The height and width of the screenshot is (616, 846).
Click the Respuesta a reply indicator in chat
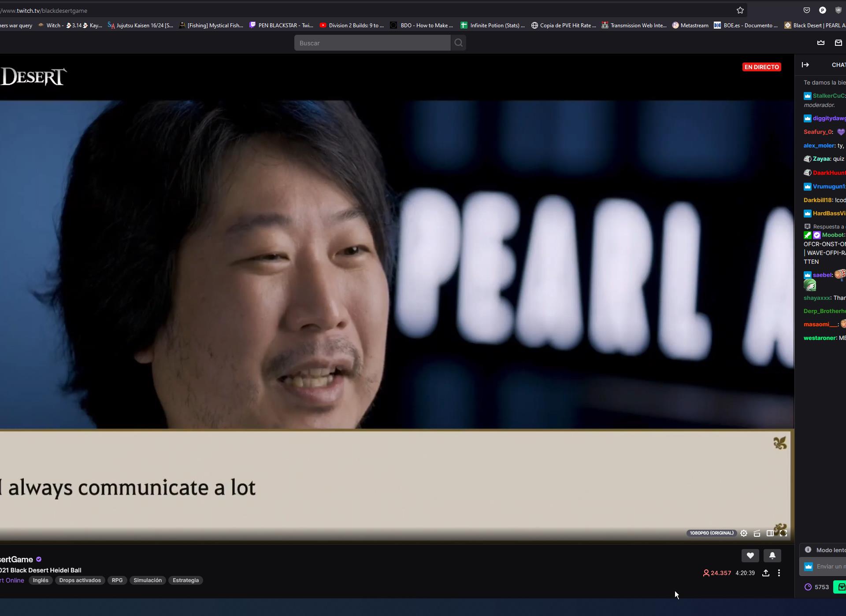point(825,226)
